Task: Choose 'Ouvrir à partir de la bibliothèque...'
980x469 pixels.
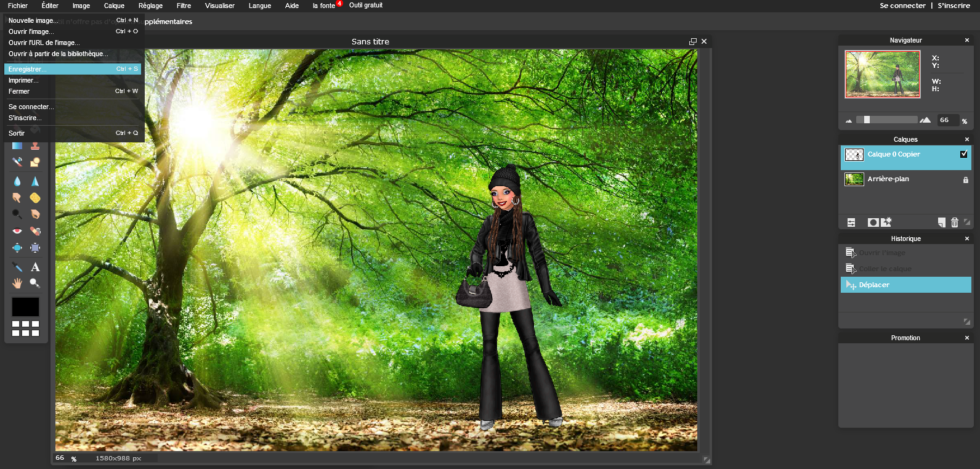Action: tap(73, 54)
